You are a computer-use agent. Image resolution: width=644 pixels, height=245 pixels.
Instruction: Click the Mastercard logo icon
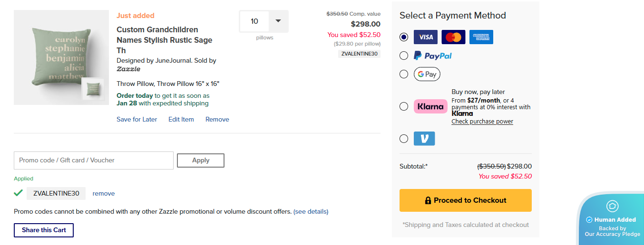[x=453, y=37]
